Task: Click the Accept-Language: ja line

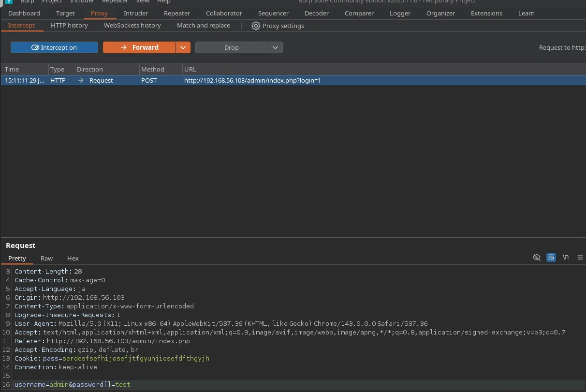Action: (50, 289)
